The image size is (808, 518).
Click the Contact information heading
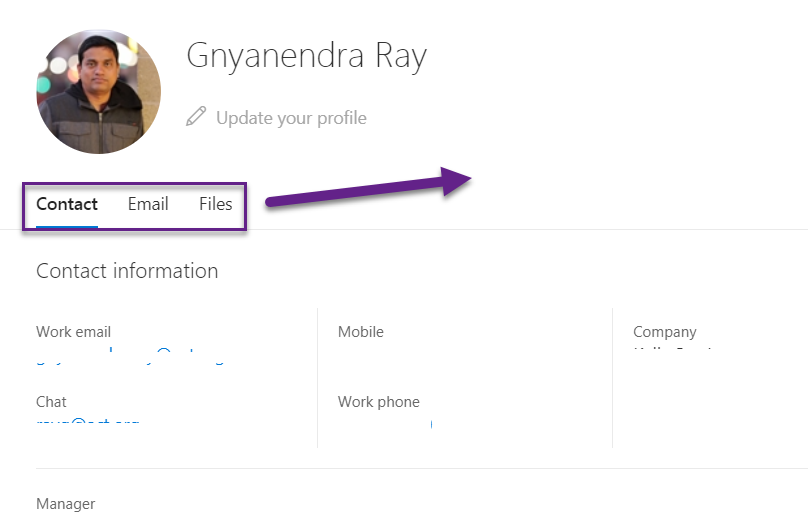pyautogui.click(x=127, y=271)
